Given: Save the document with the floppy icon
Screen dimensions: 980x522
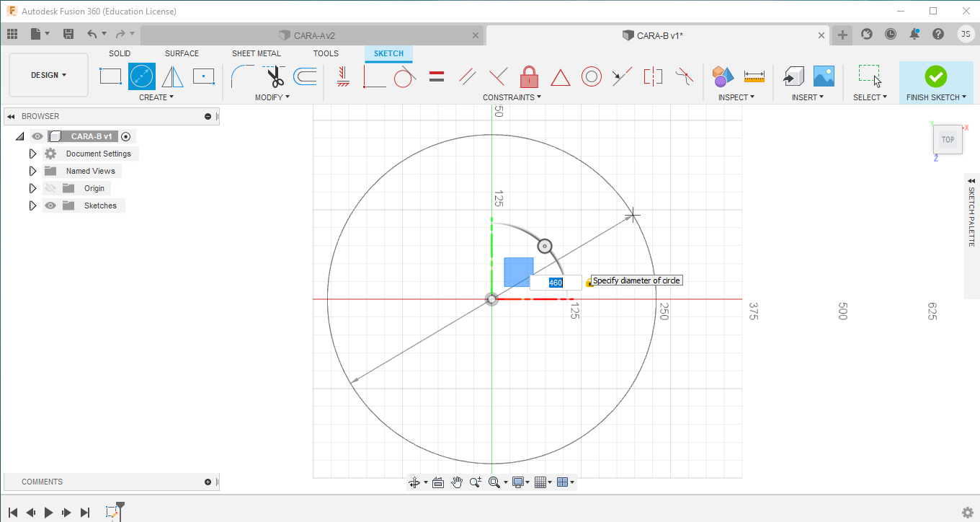Looking at the screenshot, I should pyautogui.click(x=68, y=34).
